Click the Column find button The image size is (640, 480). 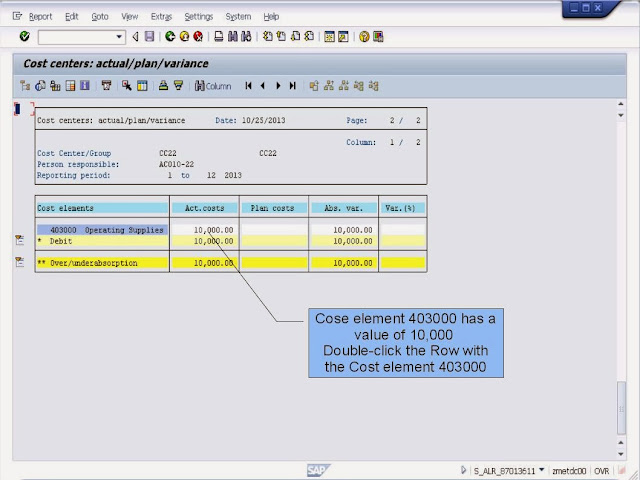point(213,86)
